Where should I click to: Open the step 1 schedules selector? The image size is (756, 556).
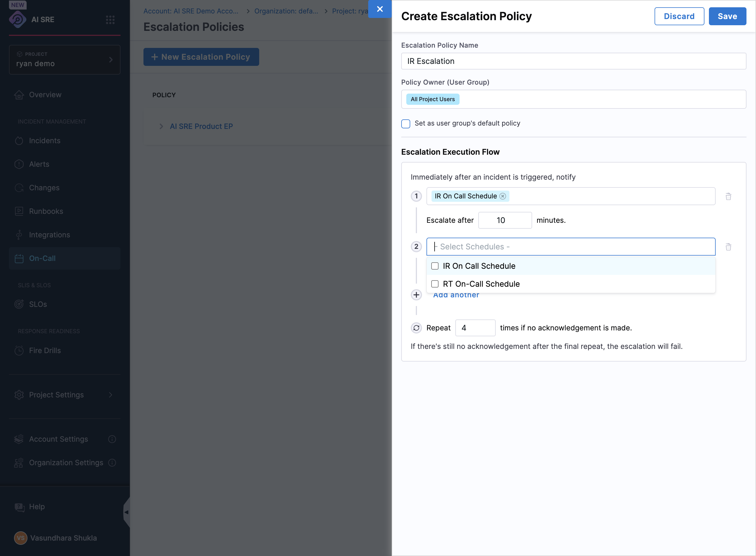click(x=571, y=196)
